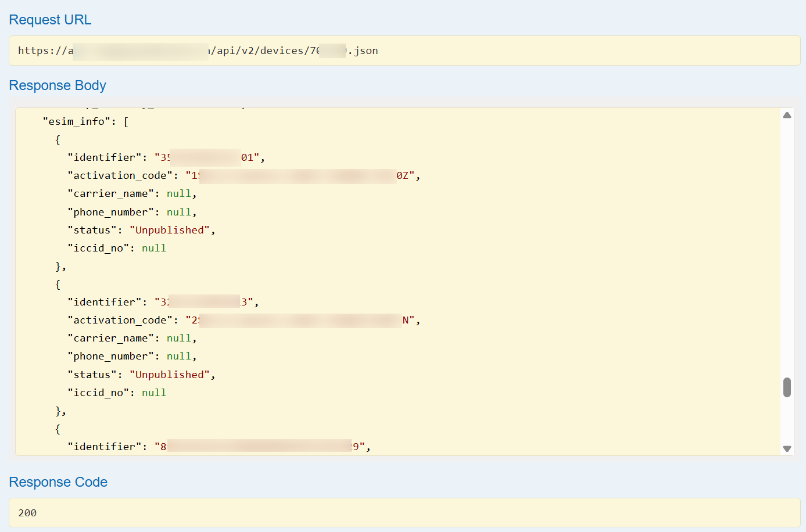Click the status line below activation code ending 0Z
The width and height of the screenshot is (806, 532).
141,230
